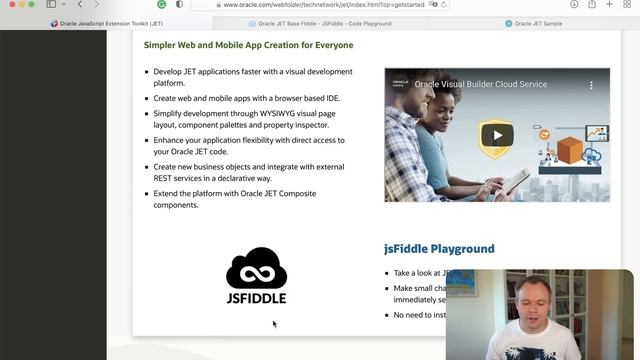The image size is (640, 360).
Task: Click the Grammarly extension icon
Action: tap(162, 4)
